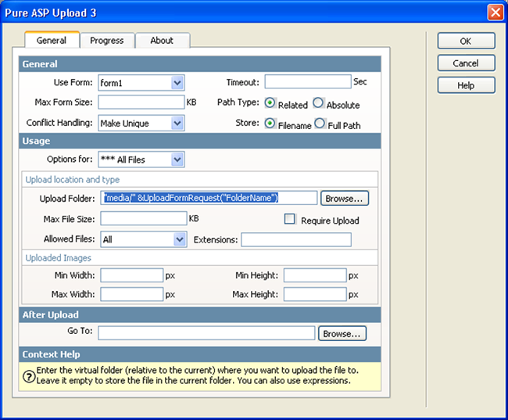Open Help for this dialog
Viewport: 508px width, 420px height.
pyautogui.click(x=467, y=85)
